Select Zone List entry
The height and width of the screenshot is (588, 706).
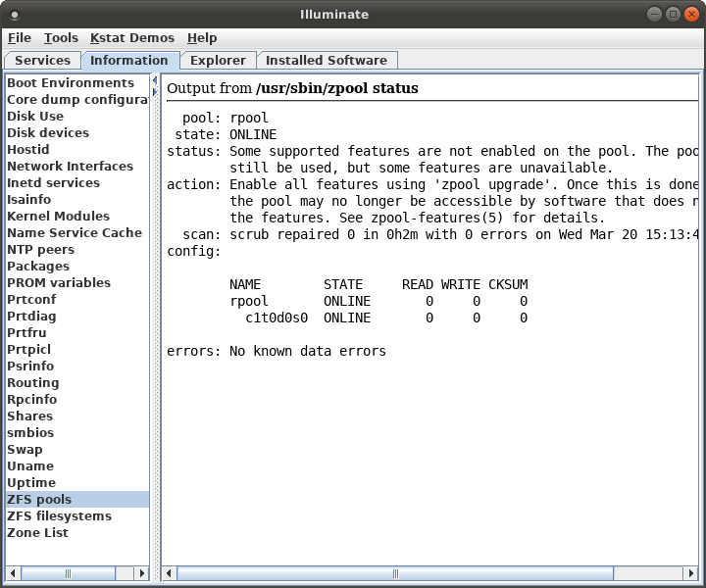pos(77,532)
